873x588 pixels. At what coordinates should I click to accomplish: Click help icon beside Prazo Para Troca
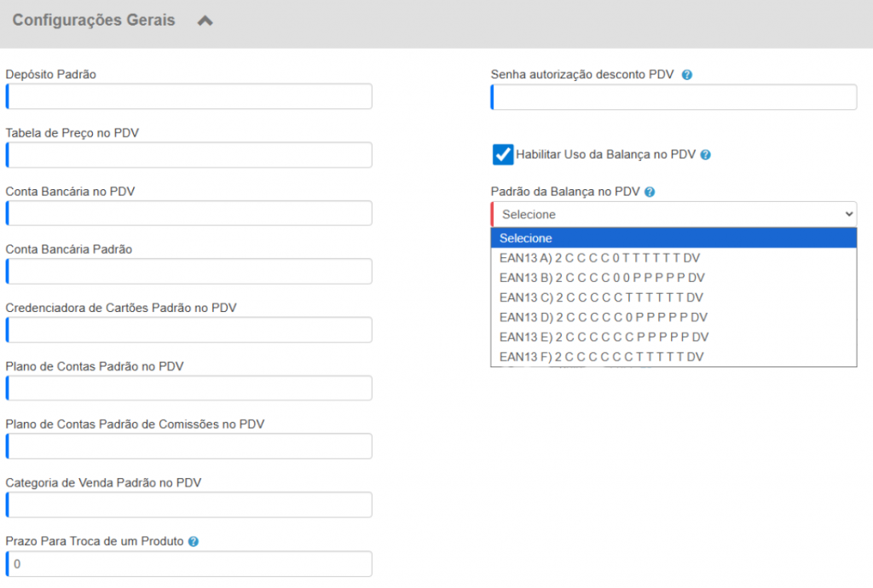(194, 541)
